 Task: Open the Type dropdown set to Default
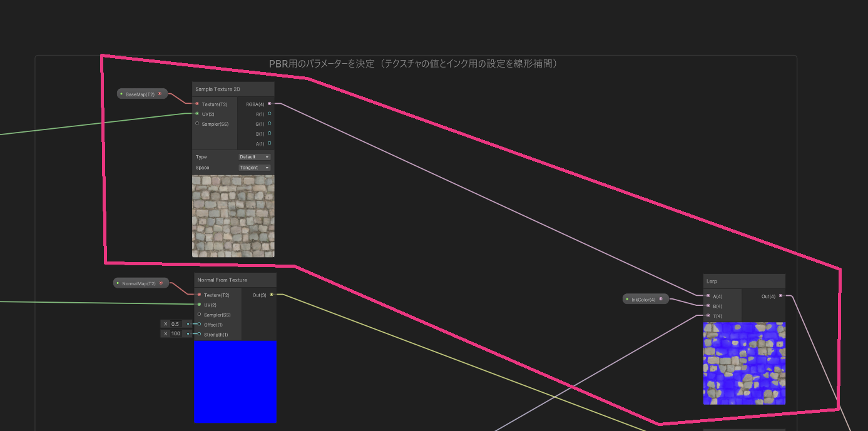255,157
